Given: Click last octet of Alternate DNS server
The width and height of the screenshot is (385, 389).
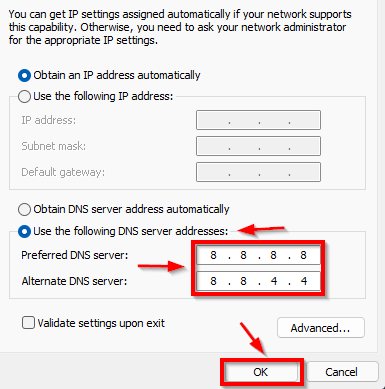Looking at the screenshot, I should tap(304, 281).
